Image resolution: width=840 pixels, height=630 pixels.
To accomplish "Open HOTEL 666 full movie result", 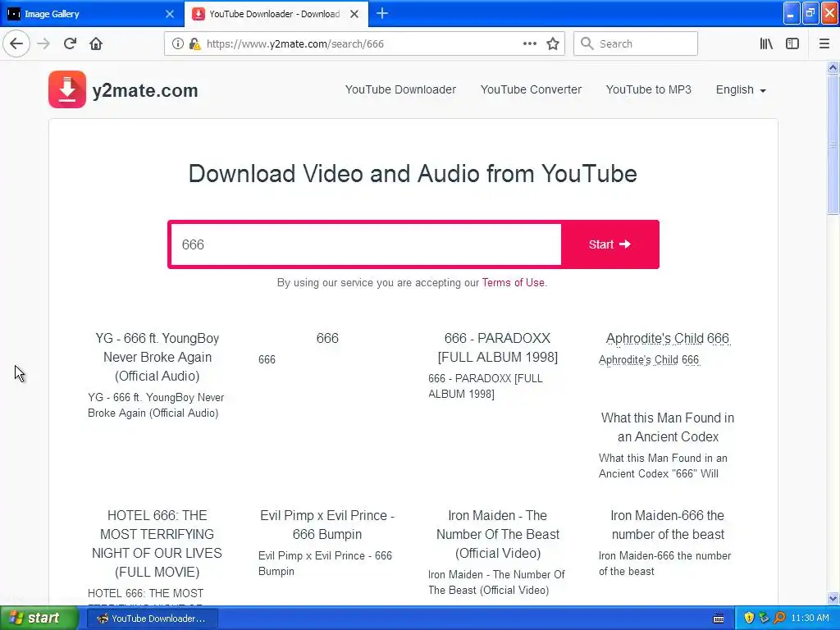I will [157, 543].
